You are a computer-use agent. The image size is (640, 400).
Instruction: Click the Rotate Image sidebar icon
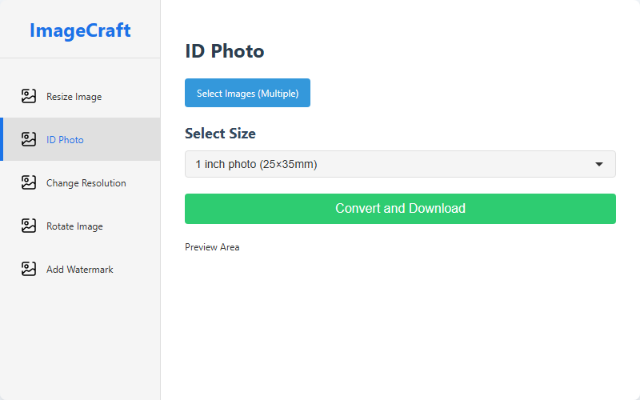[x=29, y=226]
